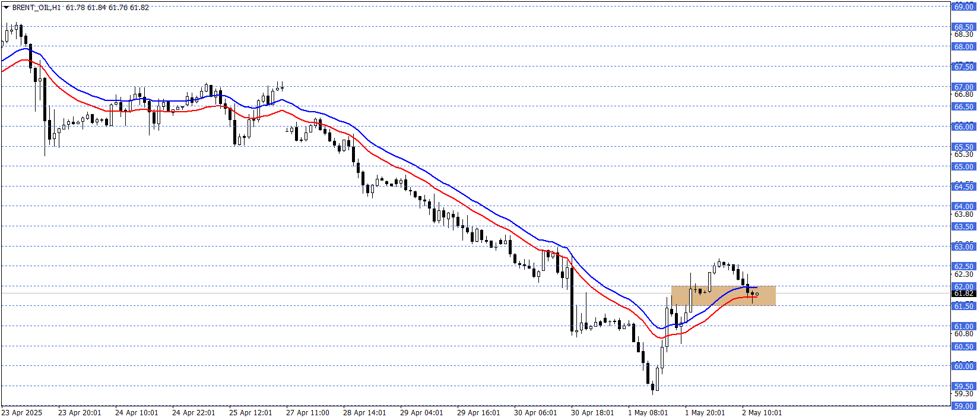Click the 63.50 price level label
Image resolution: width=980 pixels, height=420 pixels.
click(x=964, y=226)
